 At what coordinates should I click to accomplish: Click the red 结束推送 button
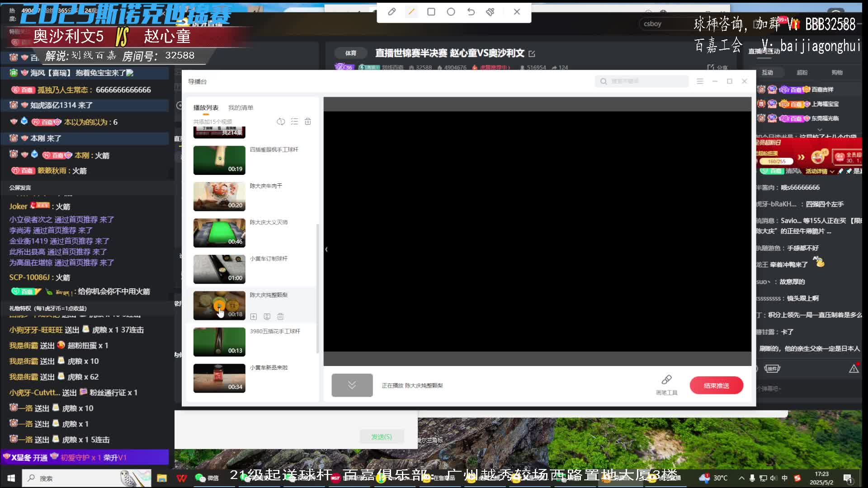coord(716,385)
